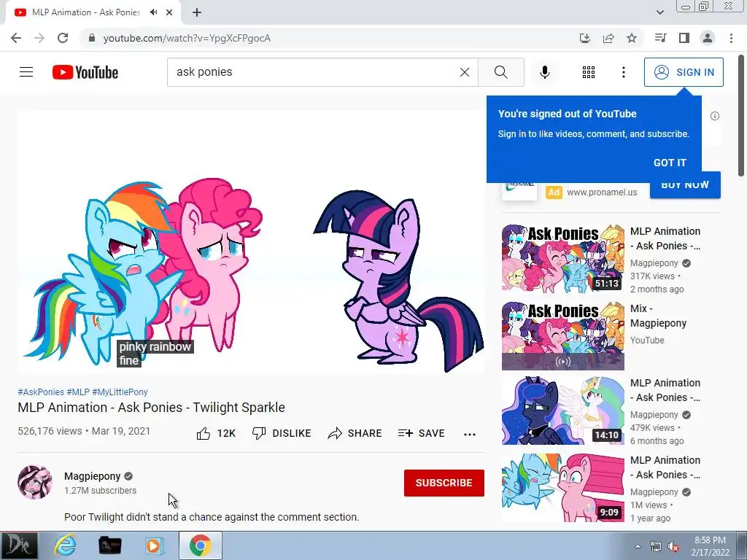The width and height of the screenshot is (747, 560).
Task: Show hidden tray icons arrow
Action: click(638, 546)
